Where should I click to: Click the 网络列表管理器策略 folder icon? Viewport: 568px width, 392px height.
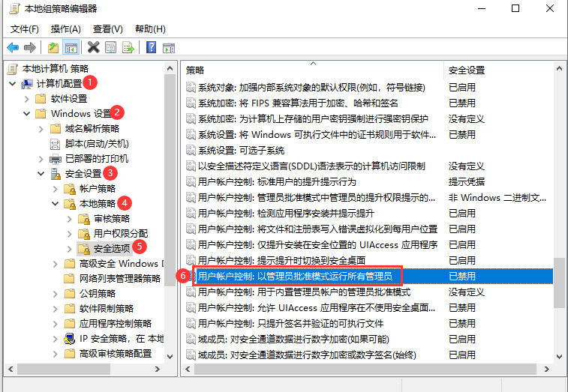point(69,279)
